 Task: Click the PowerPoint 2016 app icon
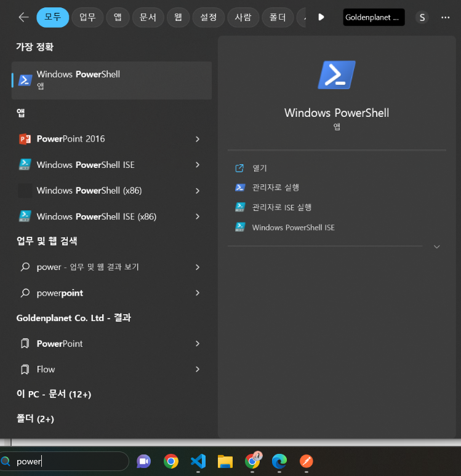pos(25,139)
